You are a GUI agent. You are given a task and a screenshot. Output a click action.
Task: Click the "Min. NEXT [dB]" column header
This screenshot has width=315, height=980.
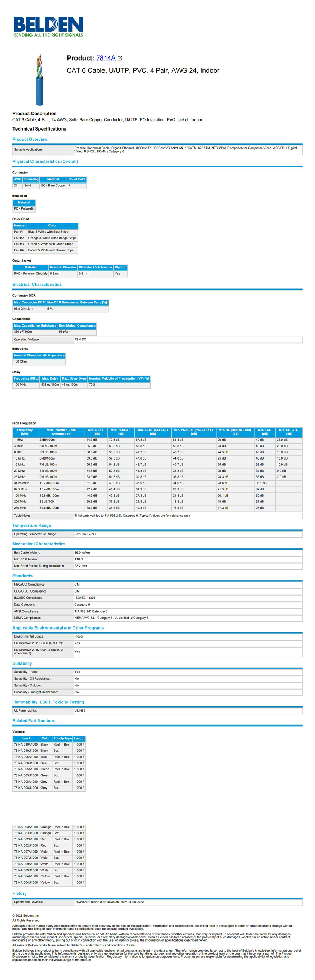(x=96, y=432)
